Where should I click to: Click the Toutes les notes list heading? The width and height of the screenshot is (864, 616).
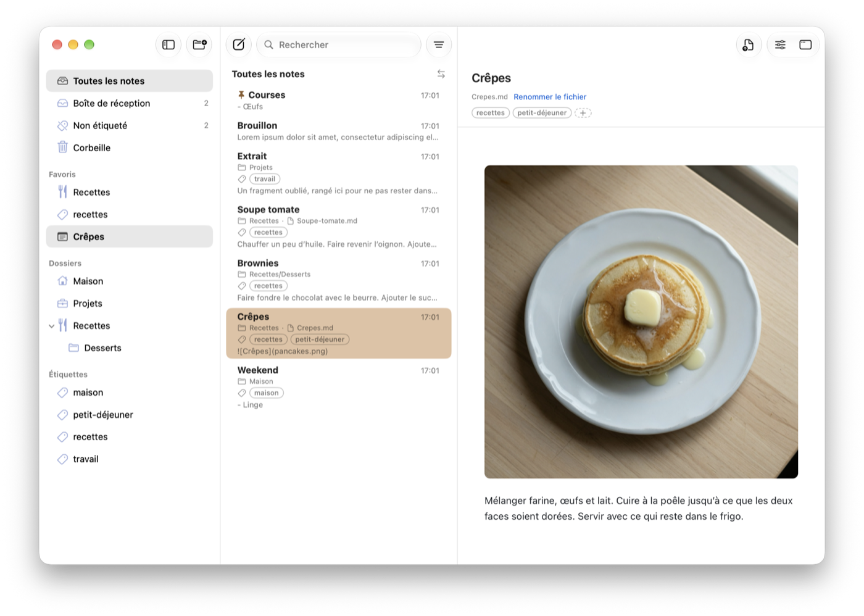(268, 74)
